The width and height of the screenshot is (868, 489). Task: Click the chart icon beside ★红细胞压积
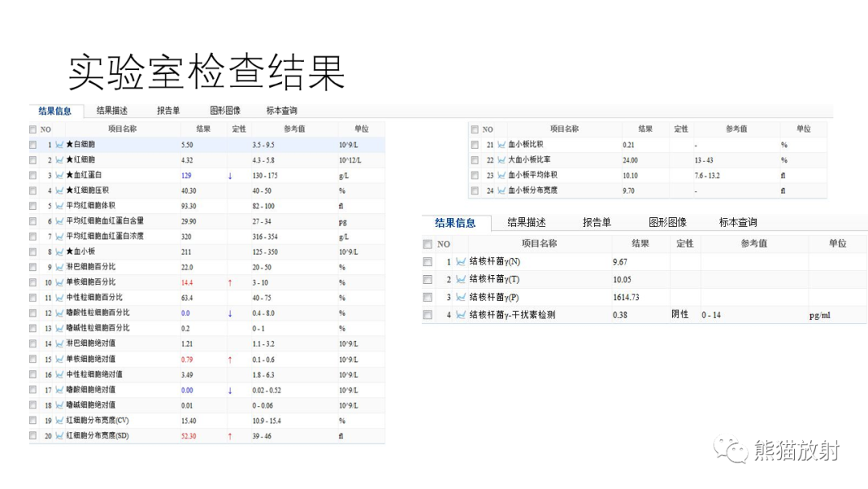[59, 191]
